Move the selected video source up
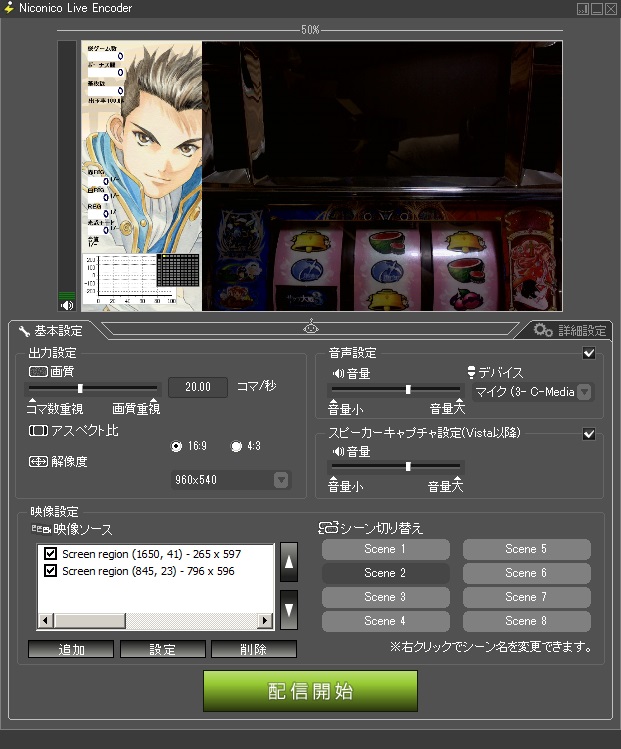Screen dimensions: 621x749 (289, 562)
